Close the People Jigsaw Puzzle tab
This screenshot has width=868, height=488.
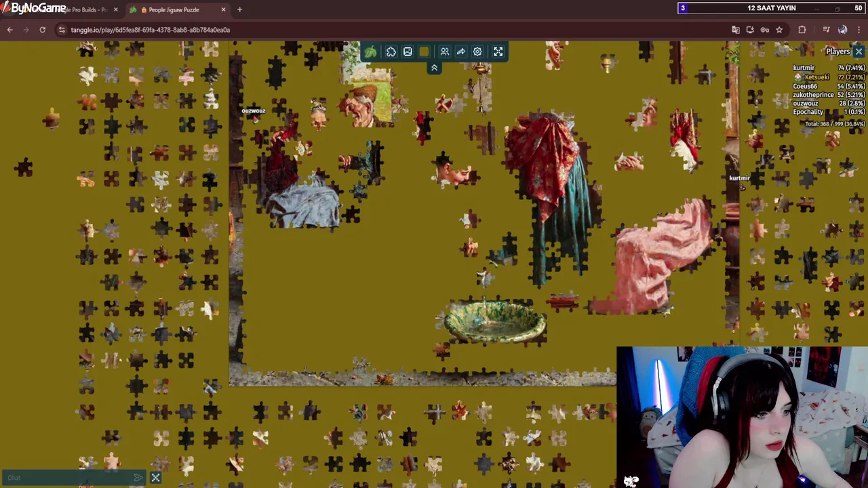pos(223,9)
